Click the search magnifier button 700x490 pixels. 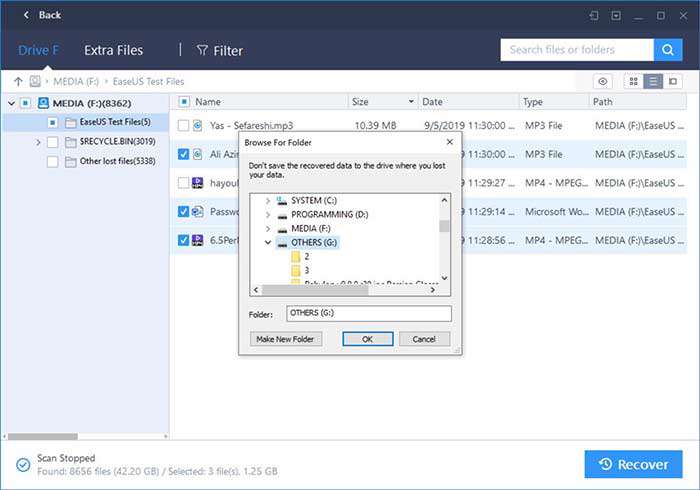point(668,50)
